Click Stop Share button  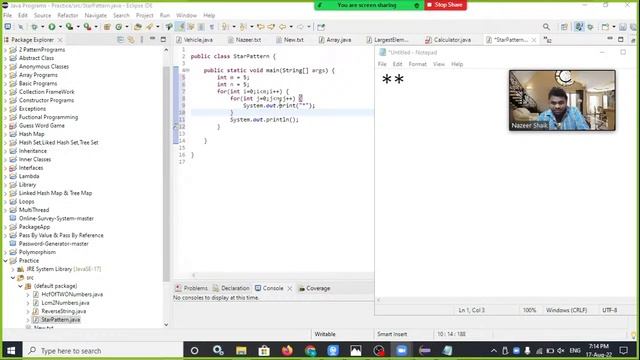pyautogui.click(x=445, y=5)
